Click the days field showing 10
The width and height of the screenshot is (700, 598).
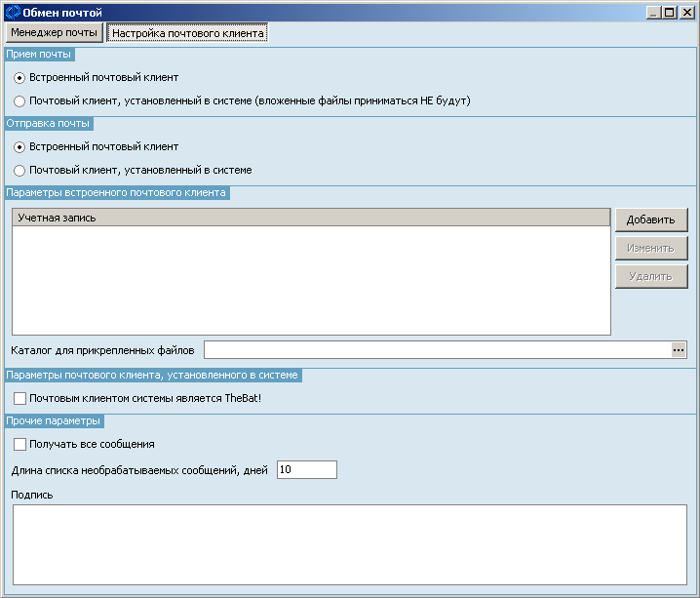[x=307, y=470]
